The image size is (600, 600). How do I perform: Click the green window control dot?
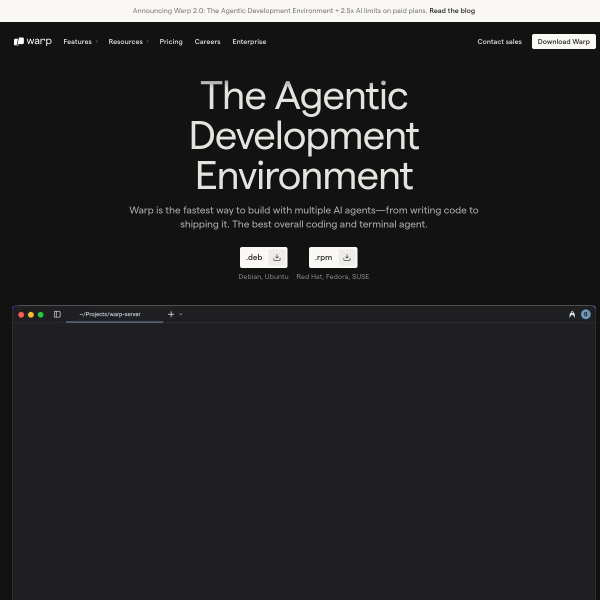pos(41,314)
